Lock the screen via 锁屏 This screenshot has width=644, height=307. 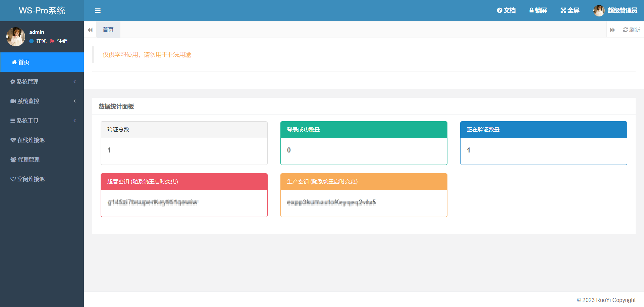538,11
